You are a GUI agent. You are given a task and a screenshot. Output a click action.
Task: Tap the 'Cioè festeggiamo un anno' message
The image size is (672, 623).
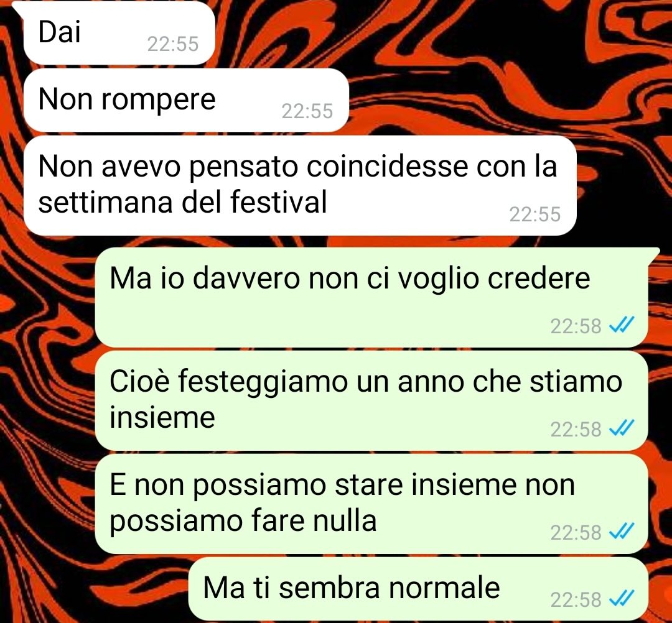tap(371, 400)
